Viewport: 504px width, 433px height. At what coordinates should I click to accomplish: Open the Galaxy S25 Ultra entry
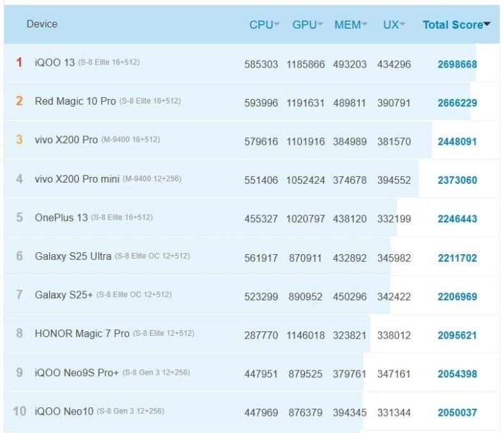(x=73, y=256)
